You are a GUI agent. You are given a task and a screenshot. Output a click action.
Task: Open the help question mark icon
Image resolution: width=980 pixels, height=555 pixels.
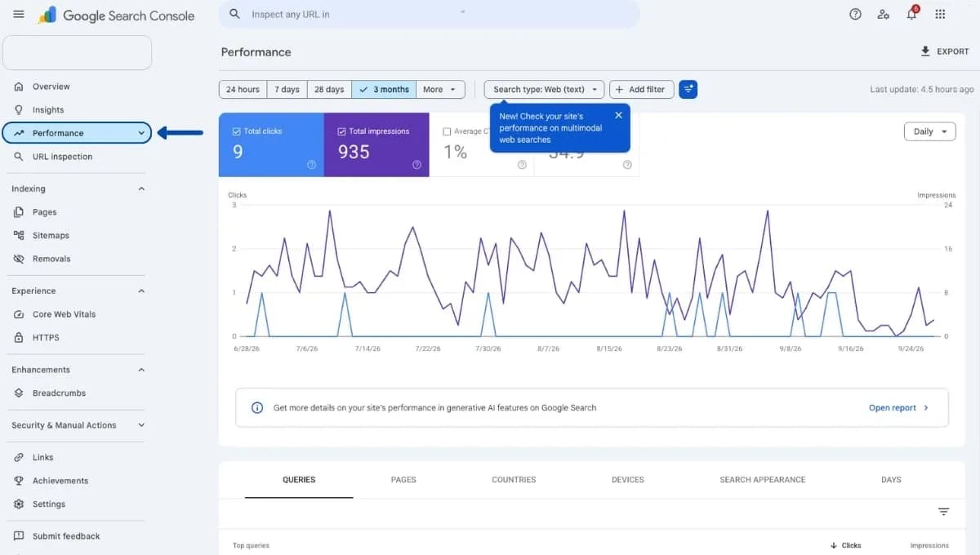855,14
